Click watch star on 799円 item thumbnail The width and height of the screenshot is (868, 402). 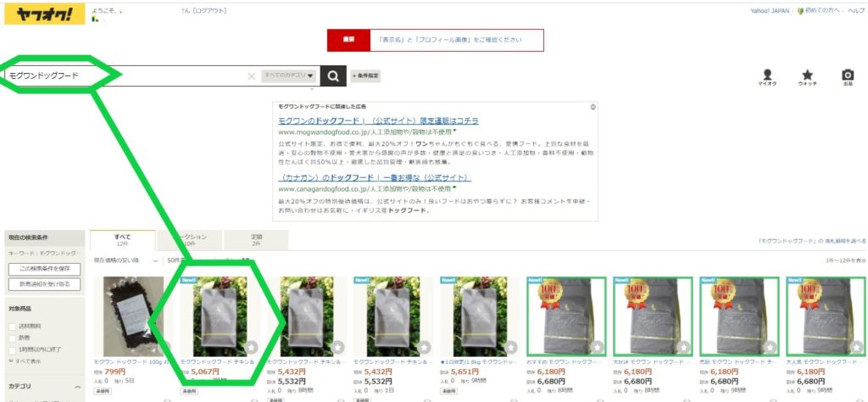click(x=164, y=347)
